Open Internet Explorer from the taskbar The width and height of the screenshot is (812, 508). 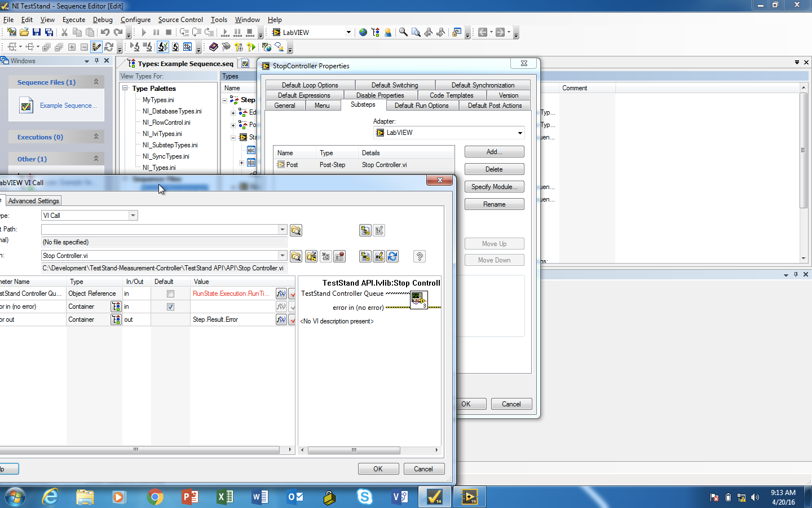click(50, 497)
